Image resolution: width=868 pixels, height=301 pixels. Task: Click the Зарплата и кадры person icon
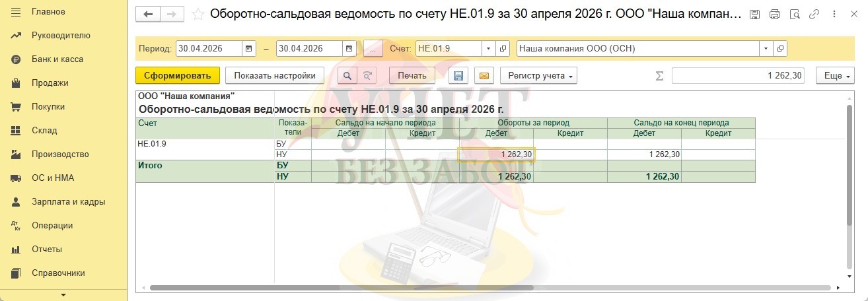pyautogui.click(x=17, y=202)
